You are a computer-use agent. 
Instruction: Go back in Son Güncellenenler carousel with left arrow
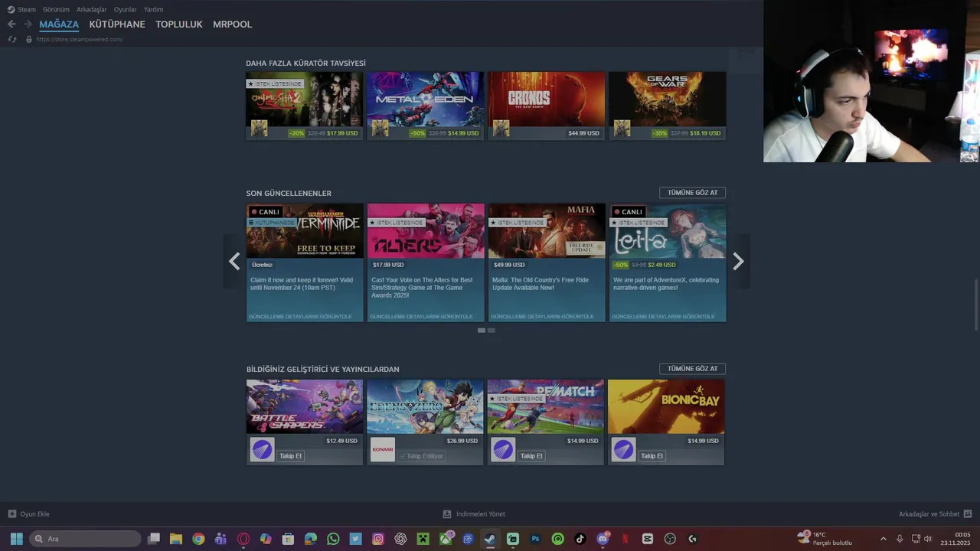(x=234, y=262)
